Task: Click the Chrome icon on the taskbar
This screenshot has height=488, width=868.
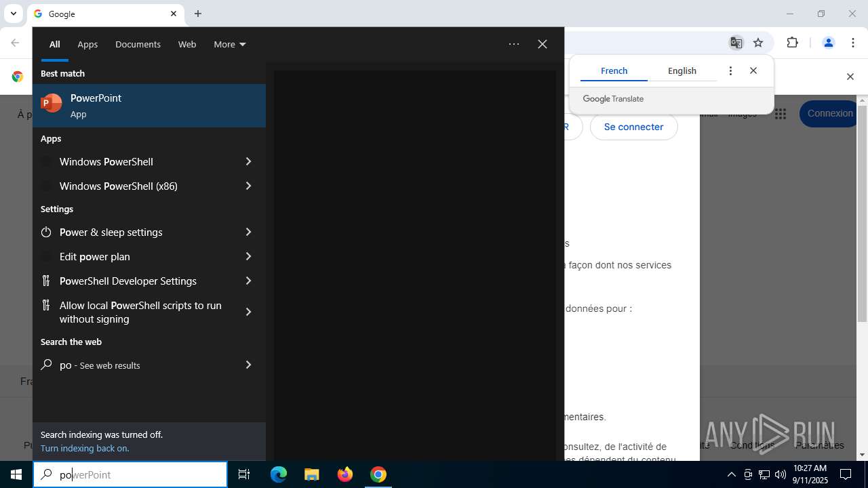Action: point(378,474)
